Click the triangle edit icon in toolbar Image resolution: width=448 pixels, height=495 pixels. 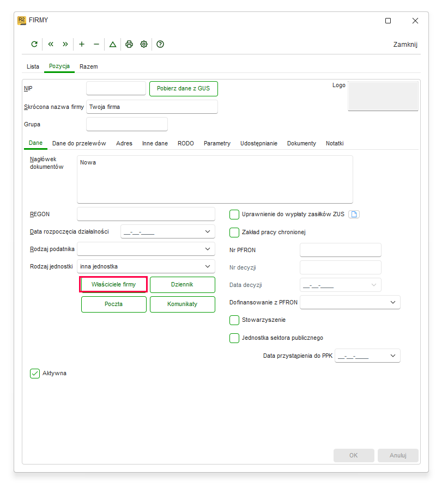pyautogui.click(x=113, y=44)
